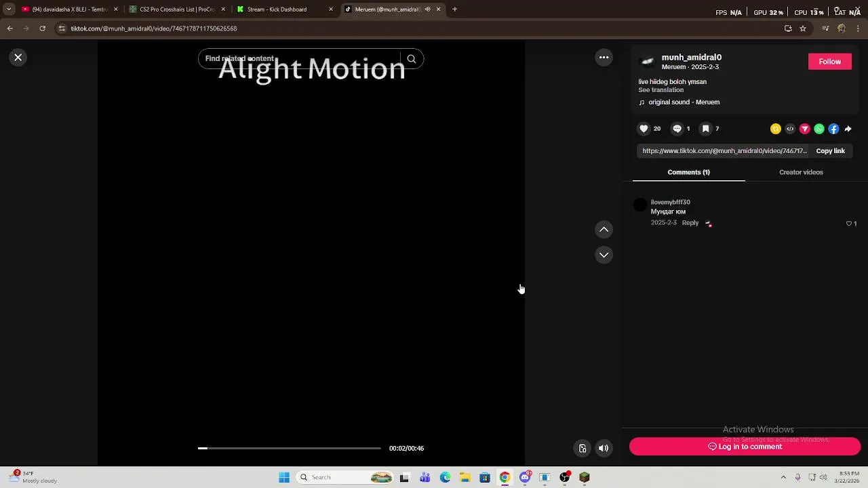Open more share options arrow
Viewport: 868px width, 488px height.
(x=848, y=129)
